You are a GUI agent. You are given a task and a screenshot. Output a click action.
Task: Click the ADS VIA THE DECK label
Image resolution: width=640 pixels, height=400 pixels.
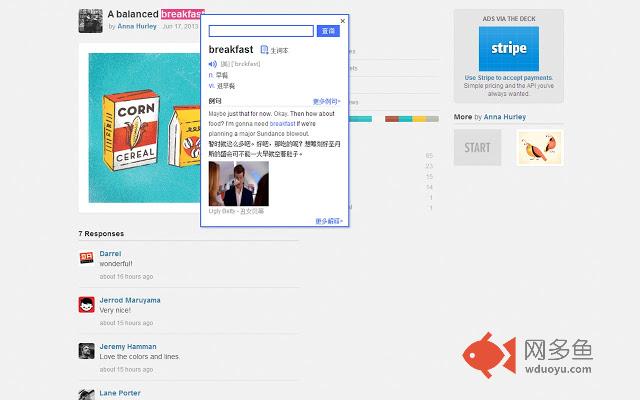point(509,19)
